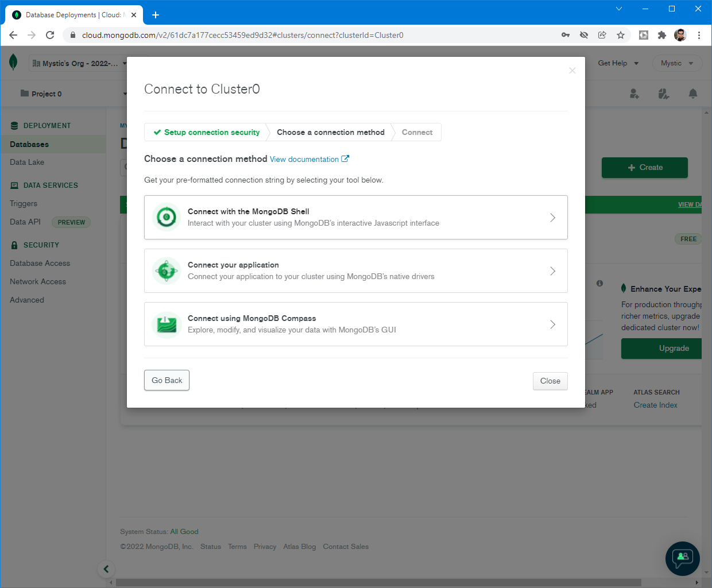Image resolution: width=712 pixels, height=588 pixels.
Task: Close the Database Deployments tab
Action: (x=134, y=15)
